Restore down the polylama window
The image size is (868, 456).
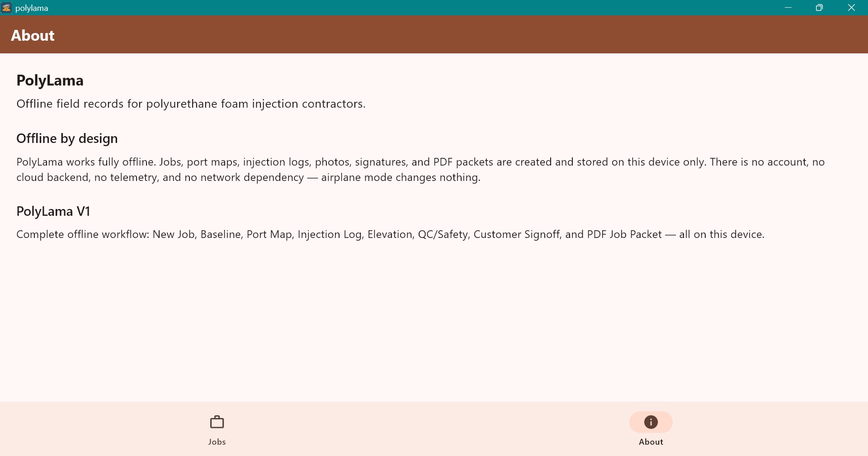[819, 8]
